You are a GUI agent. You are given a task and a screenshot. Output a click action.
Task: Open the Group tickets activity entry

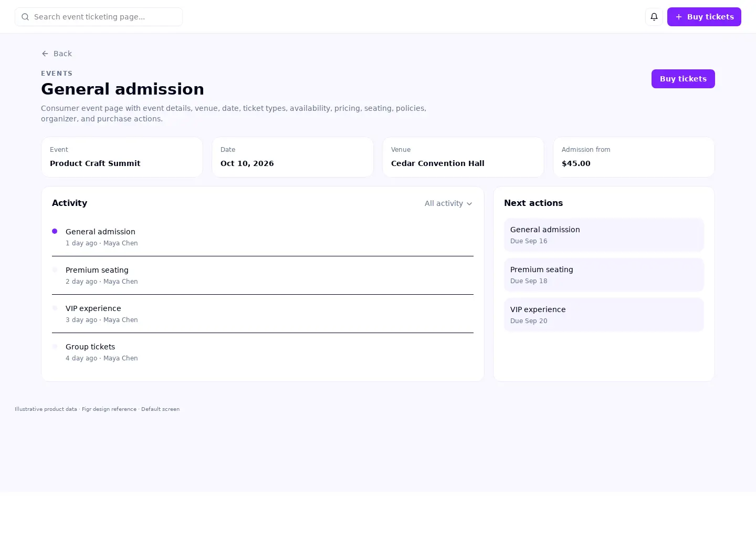click(262, 352)
